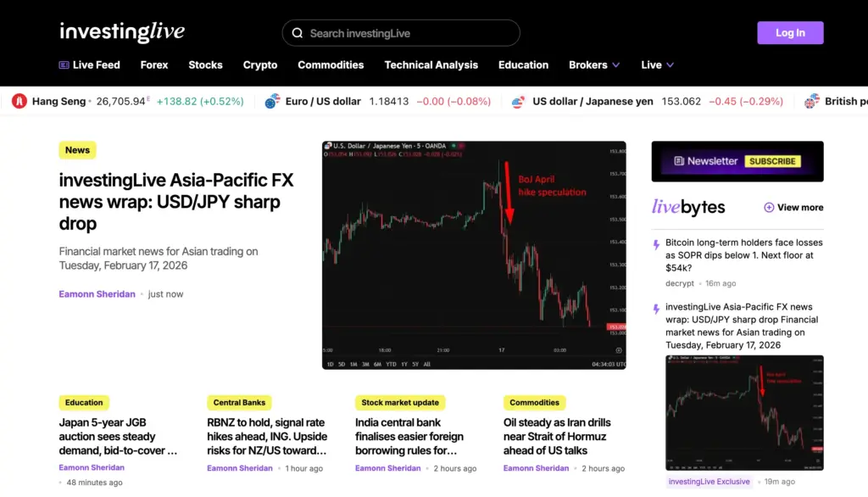This screenshot has width=868, height=497.
Task: Open the Crypto navigation tab
Action: click(260, 64)
